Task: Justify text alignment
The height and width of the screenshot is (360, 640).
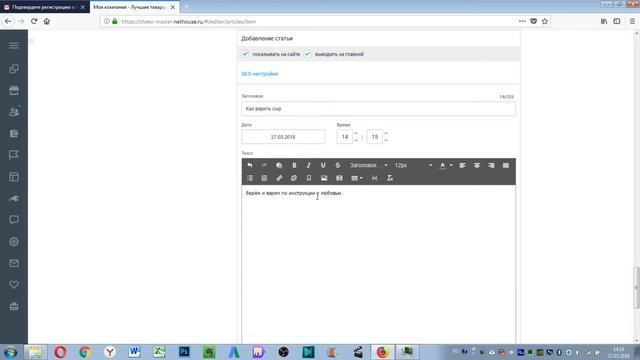Action: click(x=506, y=165)
